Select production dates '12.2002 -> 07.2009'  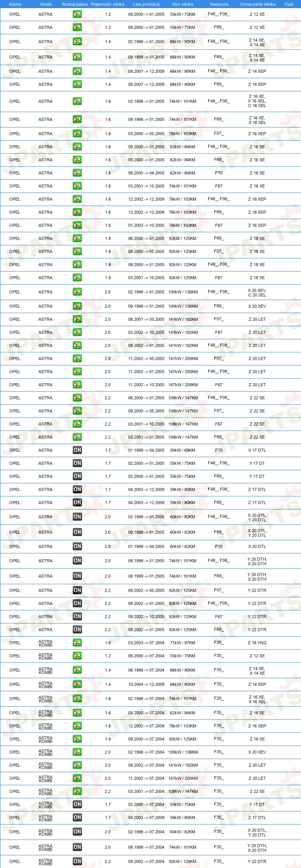pyautogui.click(x=146, y=726)
